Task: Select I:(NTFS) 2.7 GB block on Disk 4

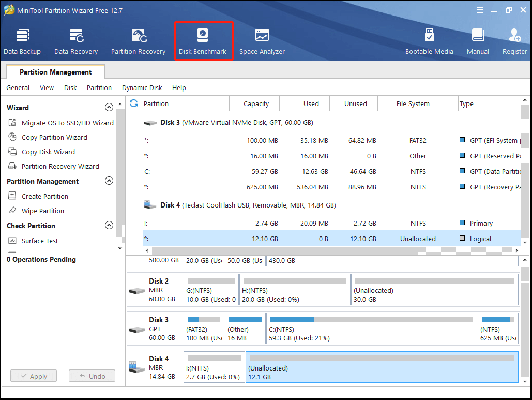Action: pos(214,367)
